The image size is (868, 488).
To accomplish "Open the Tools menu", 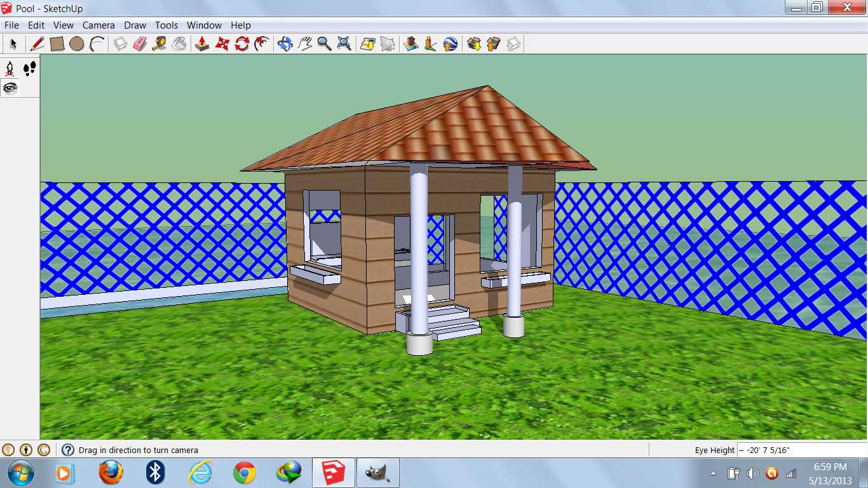I will coord(166,25).
